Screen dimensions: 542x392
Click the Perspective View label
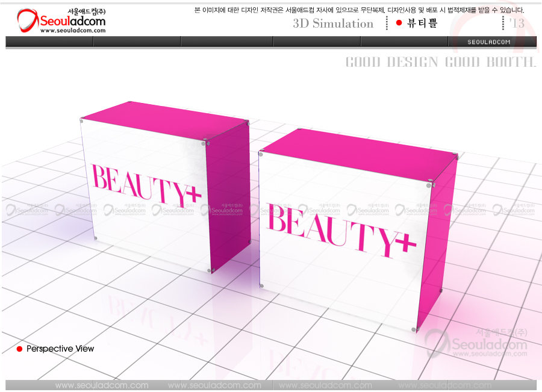click(x=60, y=349)
